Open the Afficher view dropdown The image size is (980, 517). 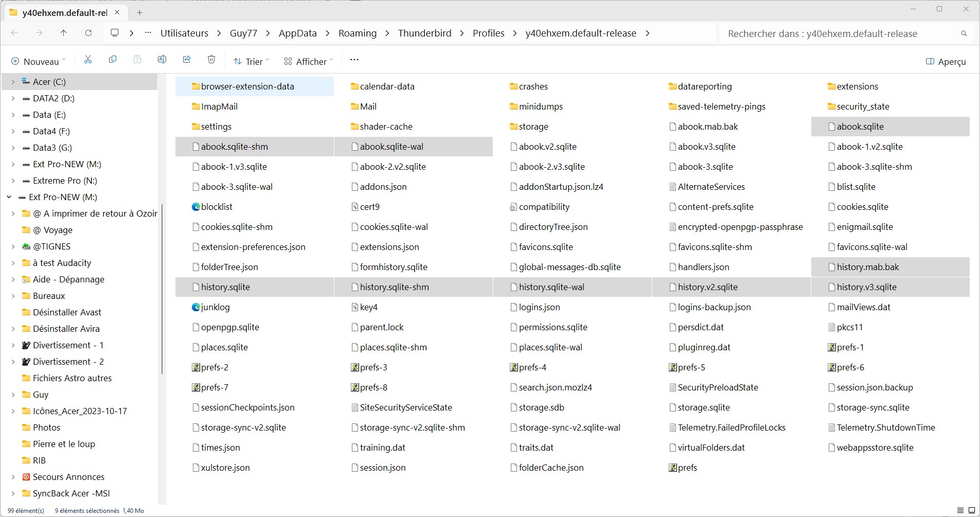(308, 61)
